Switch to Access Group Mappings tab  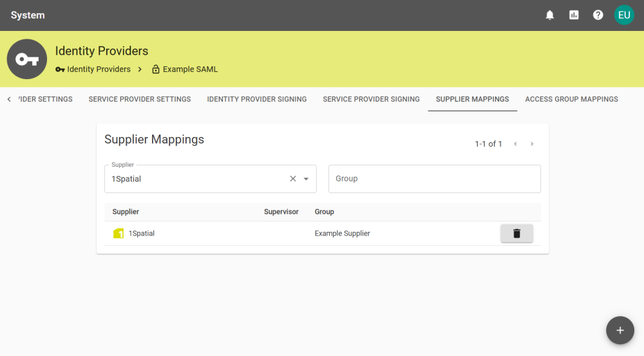pos(571,99)
